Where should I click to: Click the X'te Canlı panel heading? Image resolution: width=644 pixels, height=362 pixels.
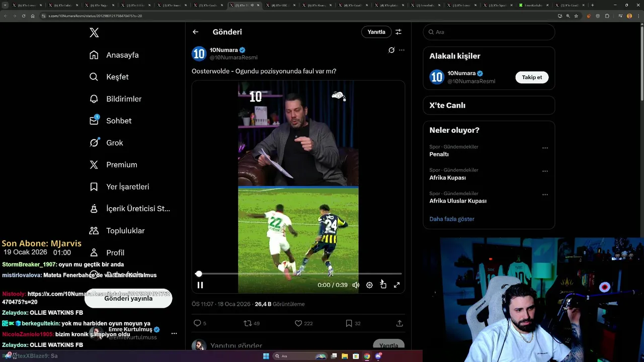(x=447, y=106)
